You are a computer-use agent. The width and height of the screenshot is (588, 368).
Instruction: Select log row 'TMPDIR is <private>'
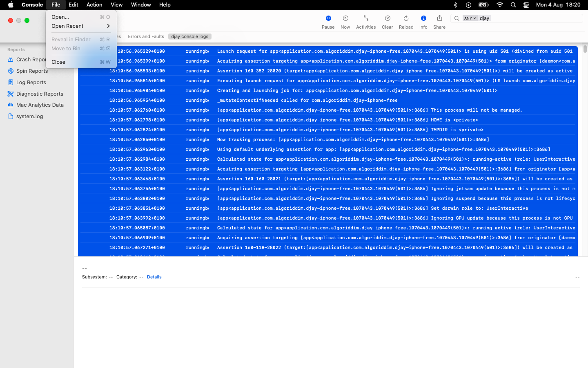point(328,130)
